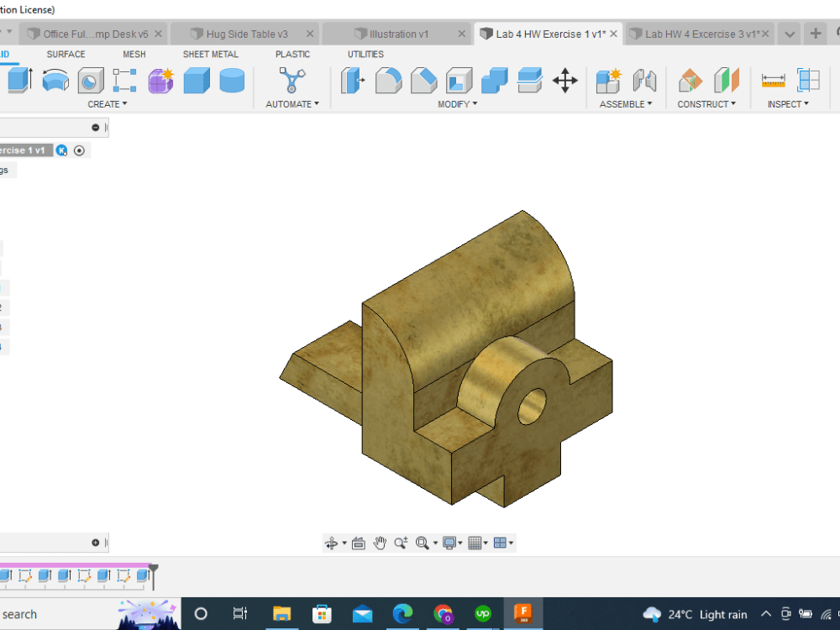Select the Offset Plane tool
Viewport: 840px width, 630px height.
pyautogui.click(x=690, y=81)
